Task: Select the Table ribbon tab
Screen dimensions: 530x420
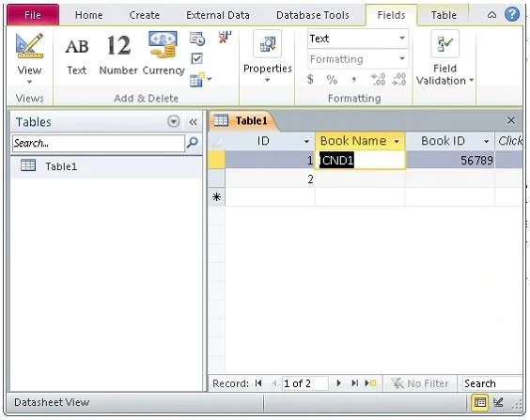Action: point(444,15)
